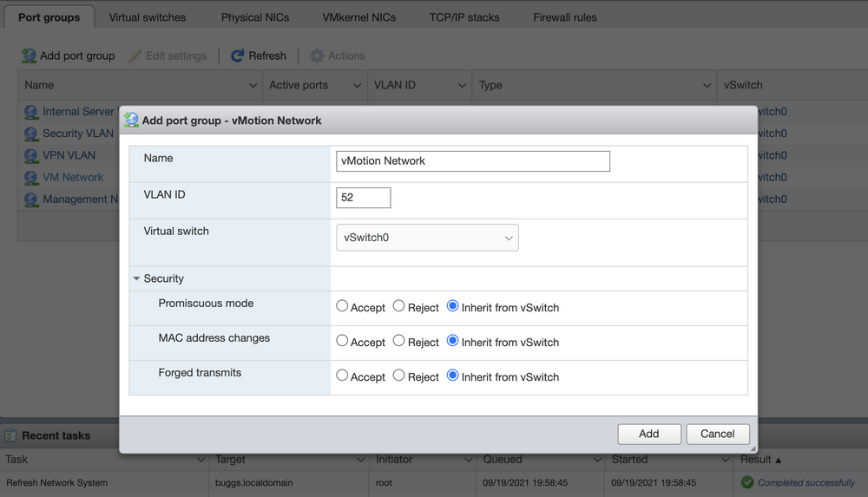Image resolution: width=868 pixels, height=497 pixels.
Task: Open the VLAN ID column dropdown arrow
Action: 462,85
